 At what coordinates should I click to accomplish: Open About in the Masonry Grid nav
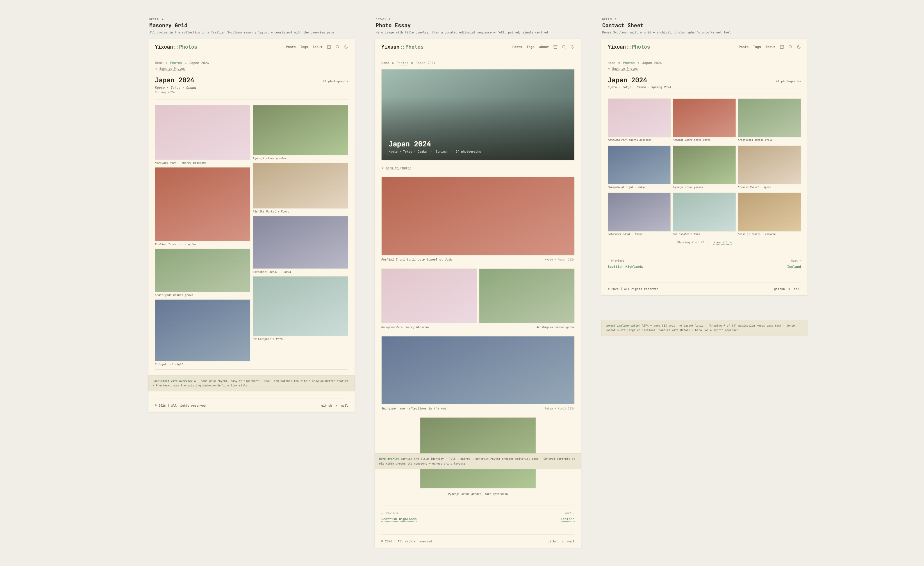click(317, 47)
